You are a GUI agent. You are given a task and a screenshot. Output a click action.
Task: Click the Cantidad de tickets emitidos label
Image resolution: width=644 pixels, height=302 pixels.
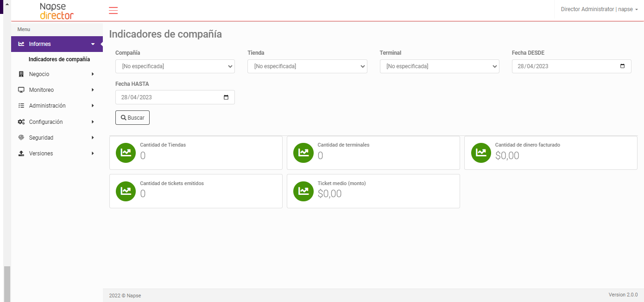click(172, 183)
